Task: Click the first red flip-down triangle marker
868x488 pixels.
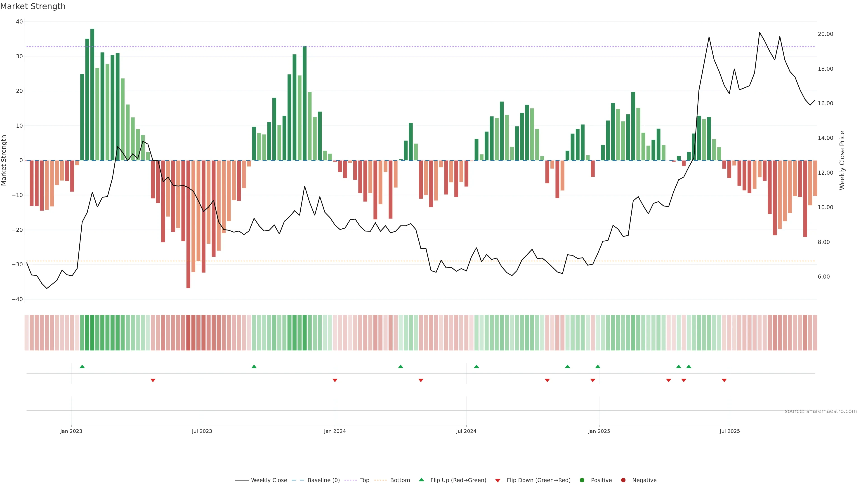Action: 153,380
